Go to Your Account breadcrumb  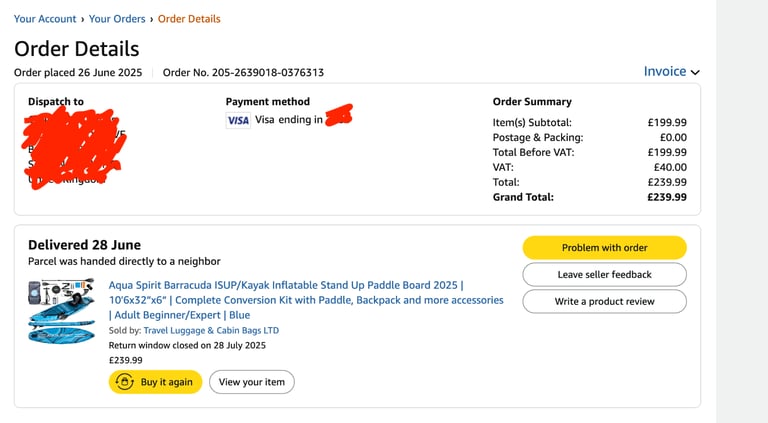(x=45, y=19)
